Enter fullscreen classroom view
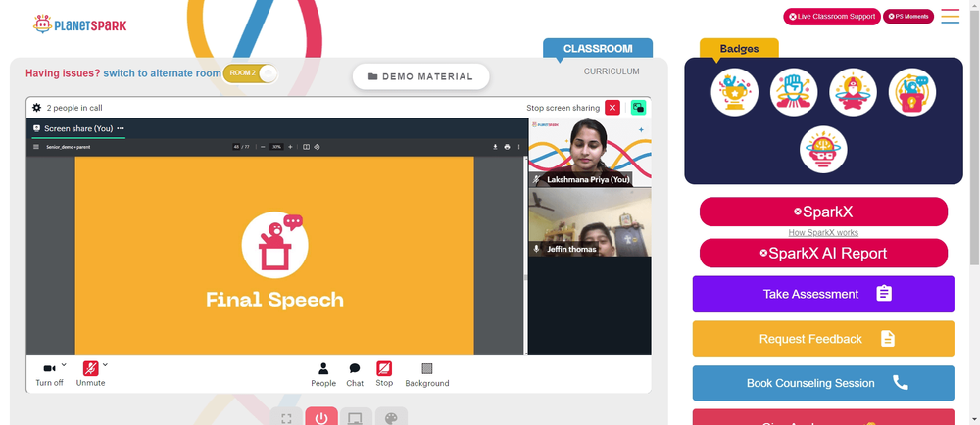Screen dimensions: 980x425 (x=286, y=417)
